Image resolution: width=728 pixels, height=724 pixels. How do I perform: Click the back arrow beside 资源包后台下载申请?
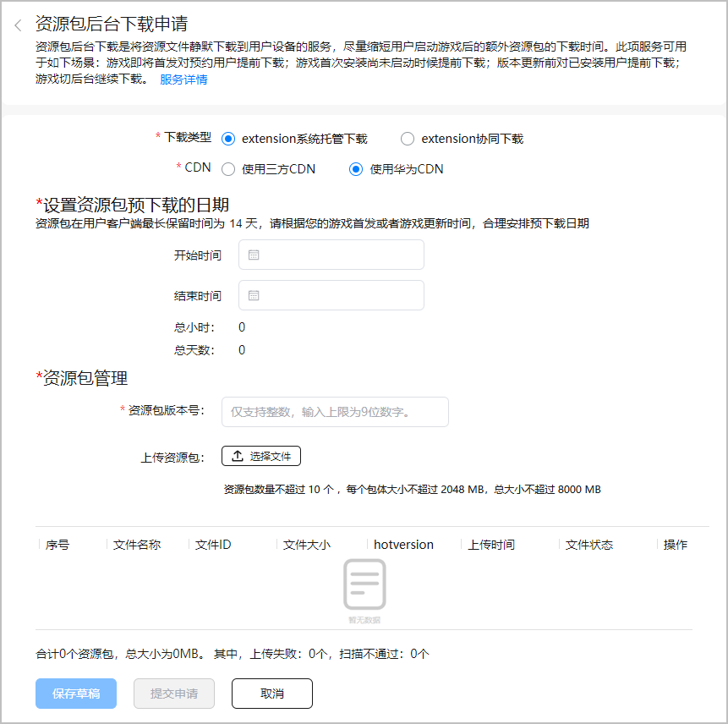(x=18, y=25)
